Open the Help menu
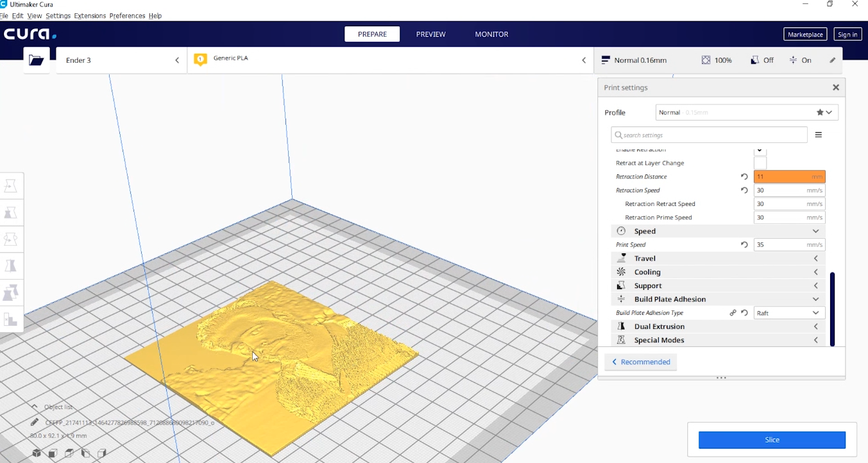Image resolution: width=868 pixels, height=463 pixels. (x=155, y=15)
